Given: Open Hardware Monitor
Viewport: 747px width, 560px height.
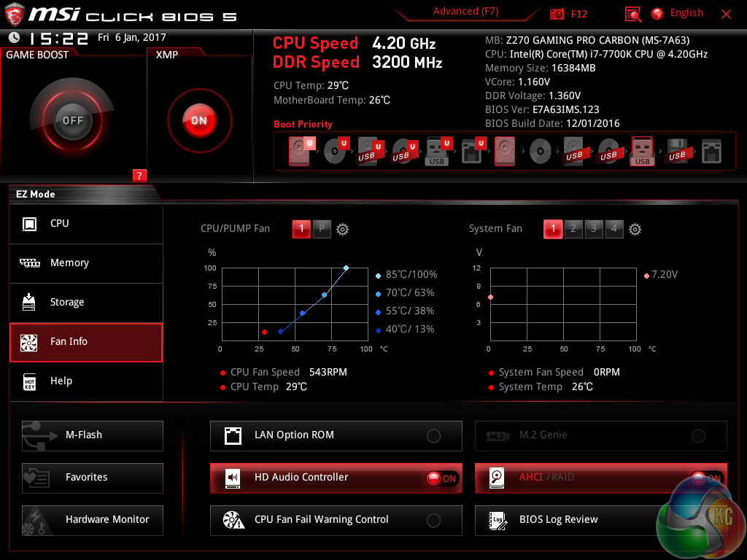Looking at the screenshot, I should pos(93,520).
